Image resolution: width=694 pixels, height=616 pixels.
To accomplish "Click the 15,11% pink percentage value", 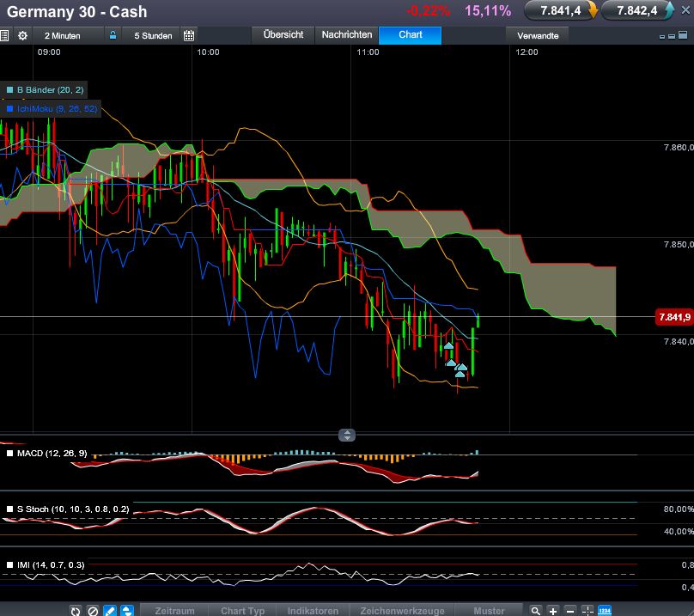I will tap(488, 11).
